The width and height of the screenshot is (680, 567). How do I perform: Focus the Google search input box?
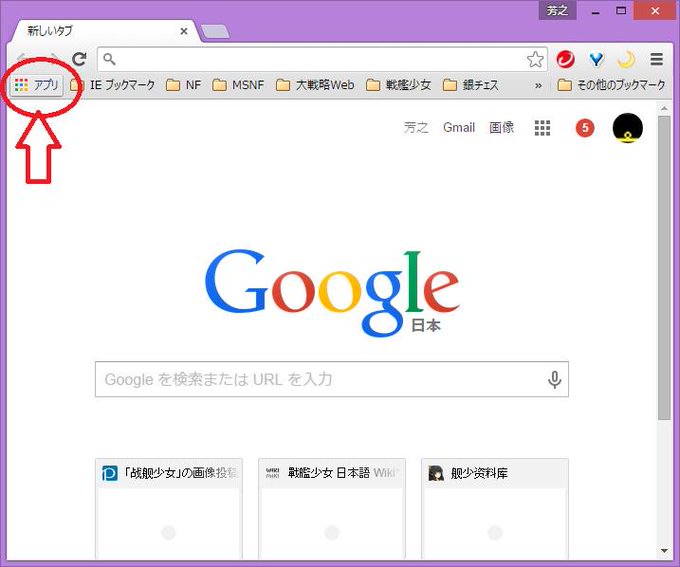(332, 379)
